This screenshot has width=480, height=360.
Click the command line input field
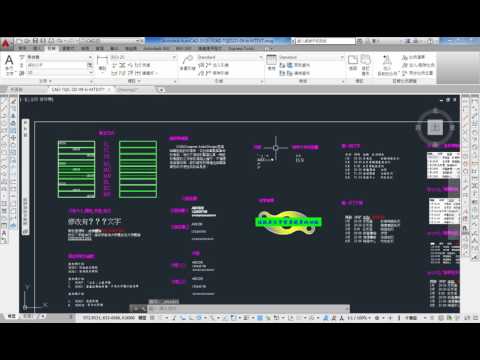point(248,309)
